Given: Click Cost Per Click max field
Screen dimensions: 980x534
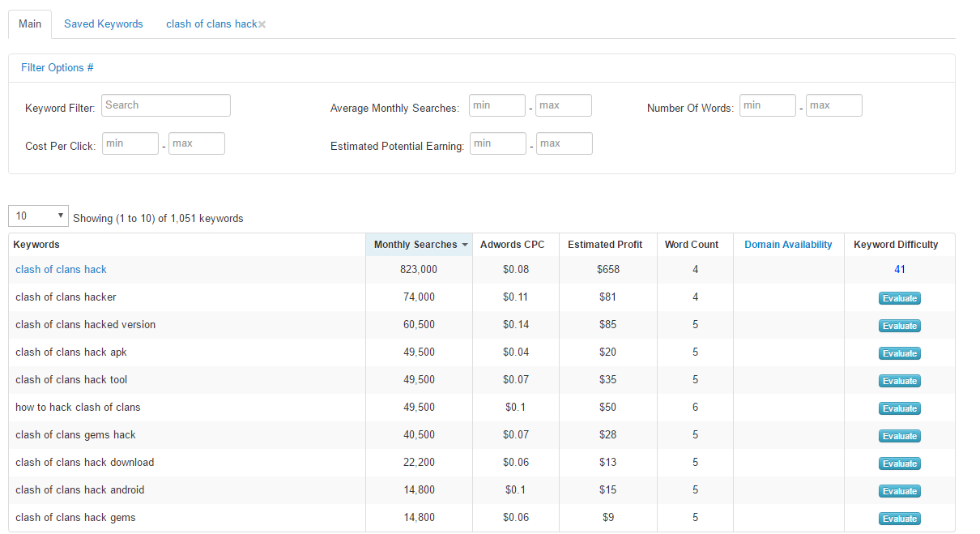Looking at the screenshot, I should point(197,143).
